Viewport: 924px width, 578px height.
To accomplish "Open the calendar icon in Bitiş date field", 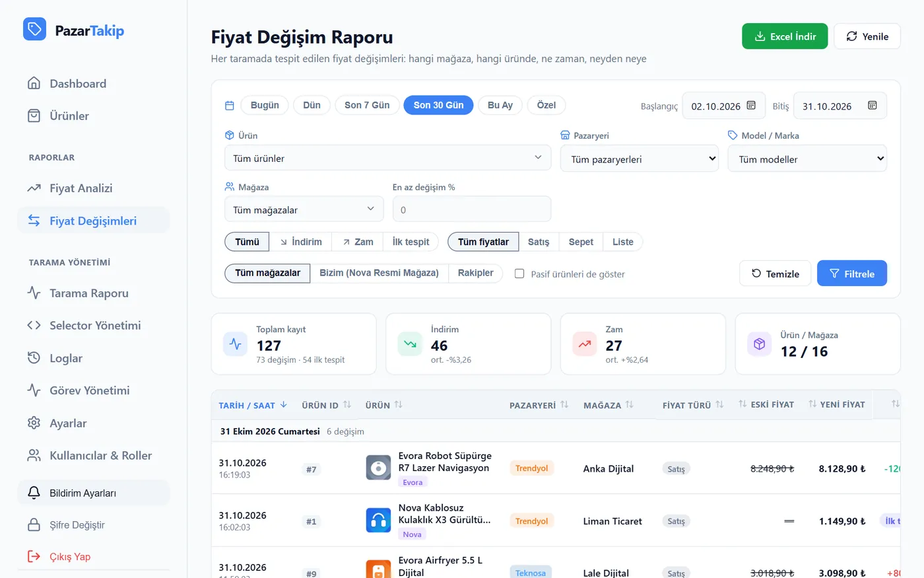I will click(x=873, y=106).
